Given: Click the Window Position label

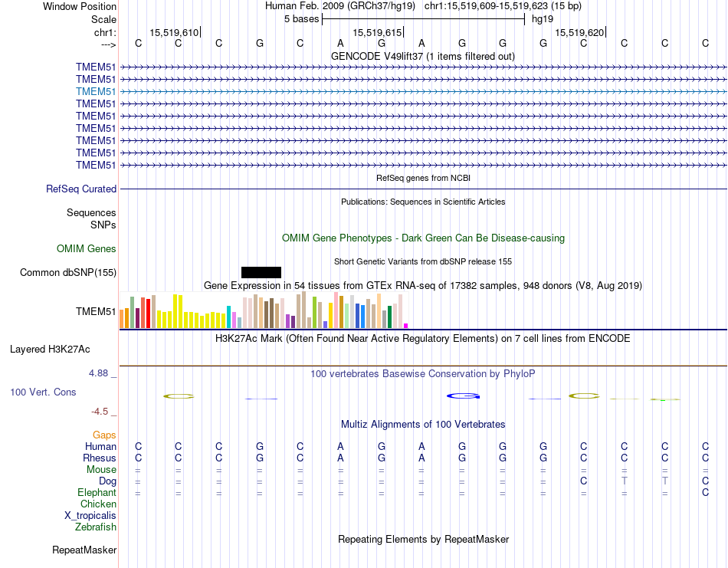Looking at the screenshot, I should [80, 6].
